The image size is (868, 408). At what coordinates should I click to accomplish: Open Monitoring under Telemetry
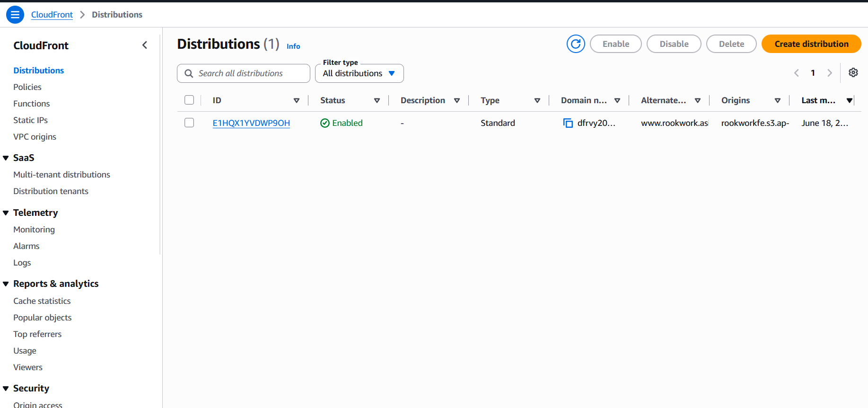click(34, 230)
